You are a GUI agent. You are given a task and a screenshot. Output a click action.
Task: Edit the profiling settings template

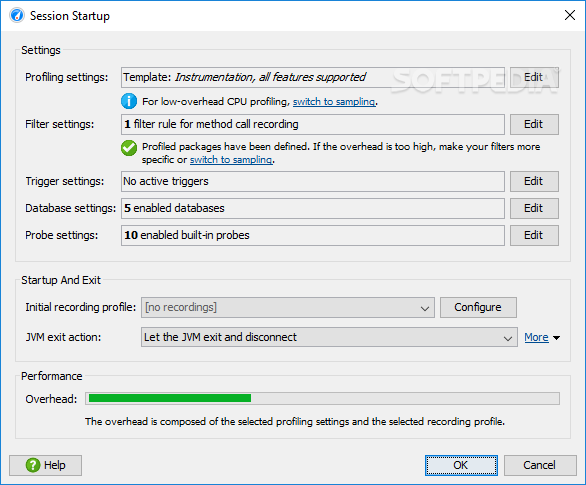534,77
